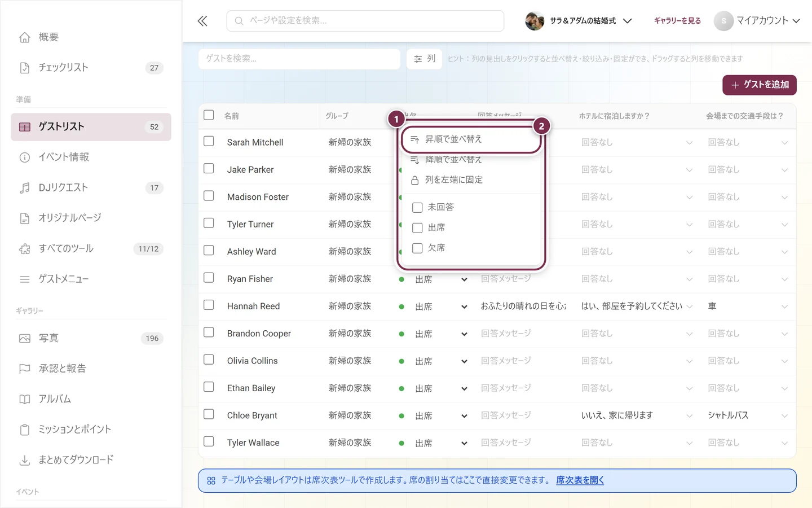Click the ミッションとポイント clipboard icon
The image size is (812, 508).
[25, 430]
